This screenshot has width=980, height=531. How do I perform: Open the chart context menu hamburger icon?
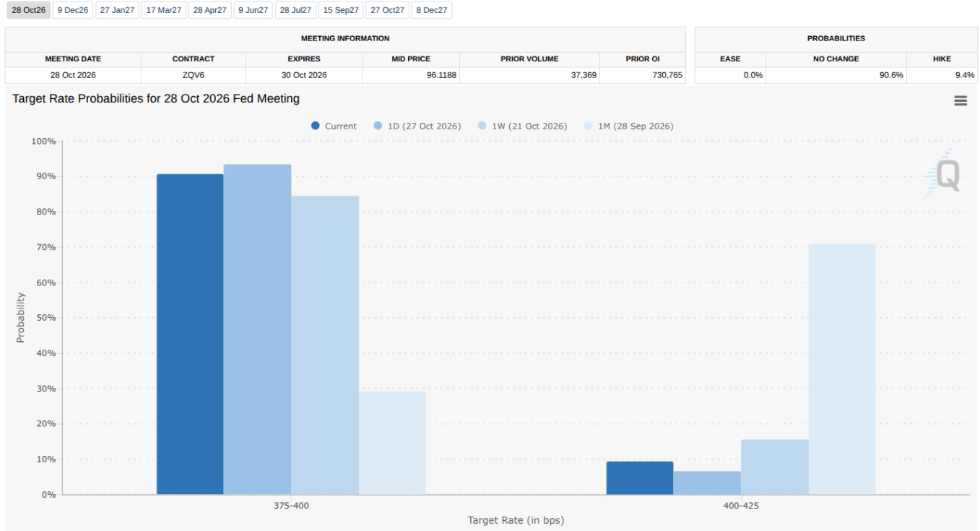pos(961,101)
